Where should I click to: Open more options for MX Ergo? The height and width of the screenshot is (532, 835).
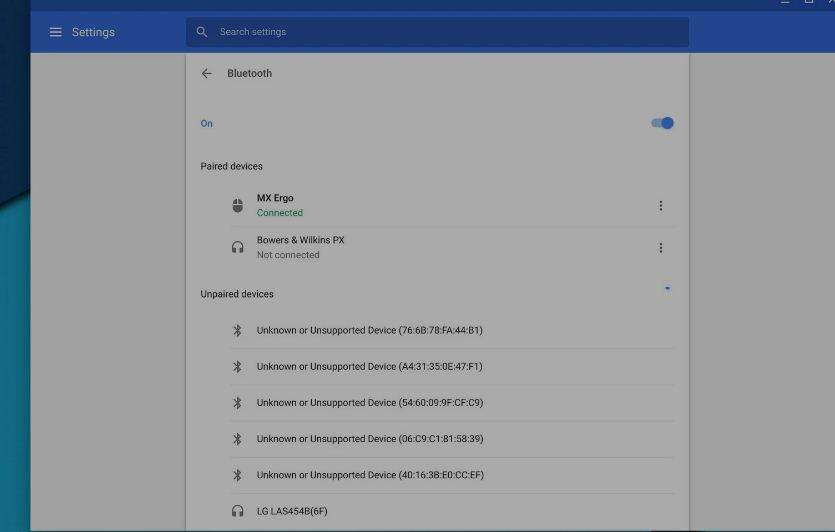click(x=660, y=206)
